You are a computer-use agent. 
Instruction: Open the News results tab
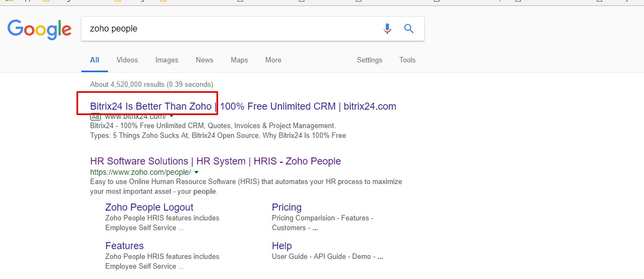tap(205, 60)
